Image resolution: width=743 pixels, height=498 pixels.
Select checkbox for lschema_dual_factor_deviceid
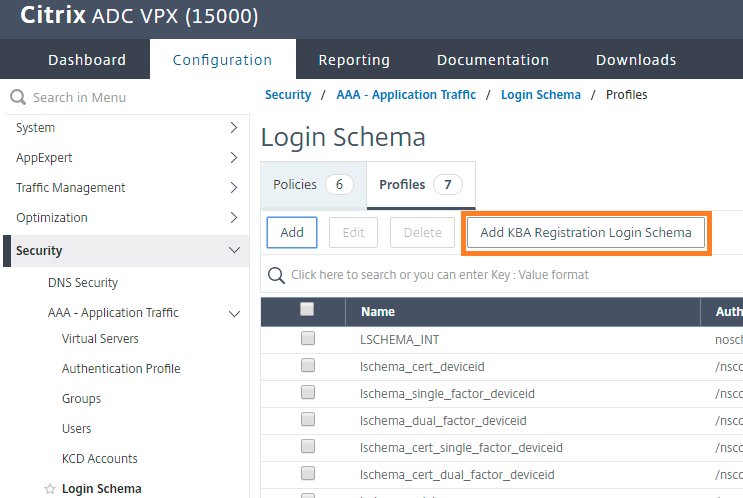point(308,419)
